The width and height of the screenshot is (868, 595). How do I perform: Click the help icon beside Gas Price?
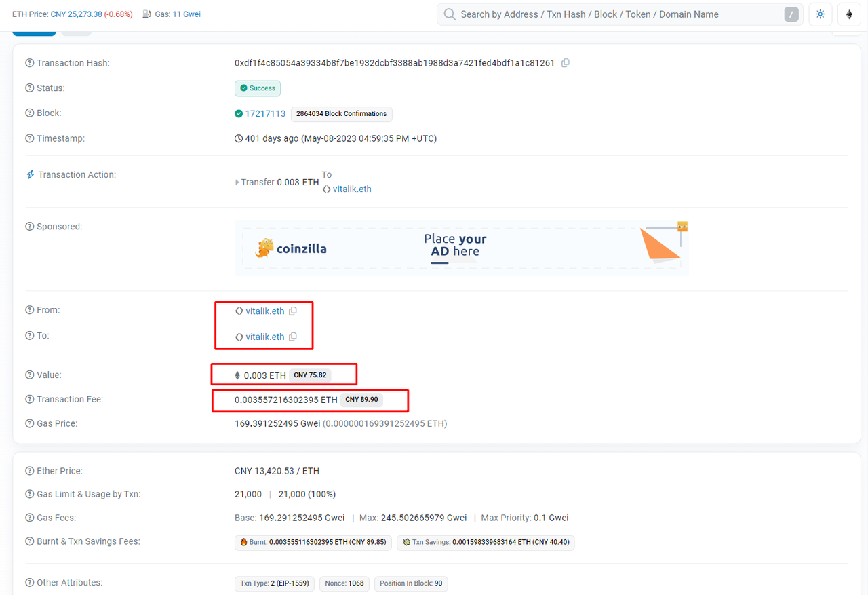(29, 424)
